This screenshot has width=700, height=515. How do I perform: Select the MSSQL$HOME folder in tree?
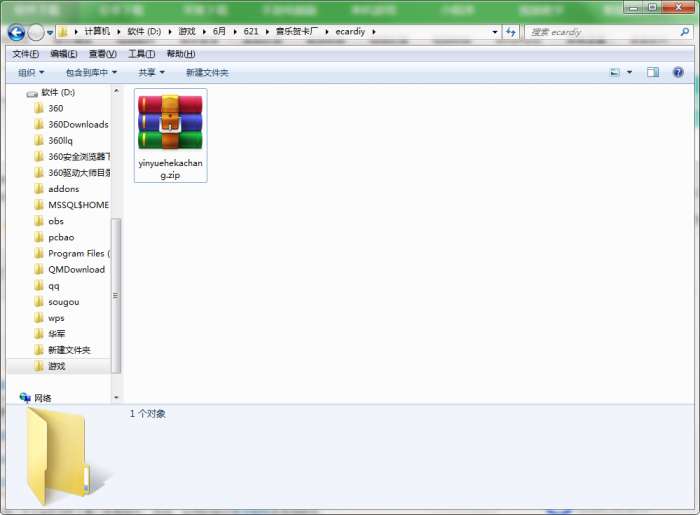pos(78,205)
